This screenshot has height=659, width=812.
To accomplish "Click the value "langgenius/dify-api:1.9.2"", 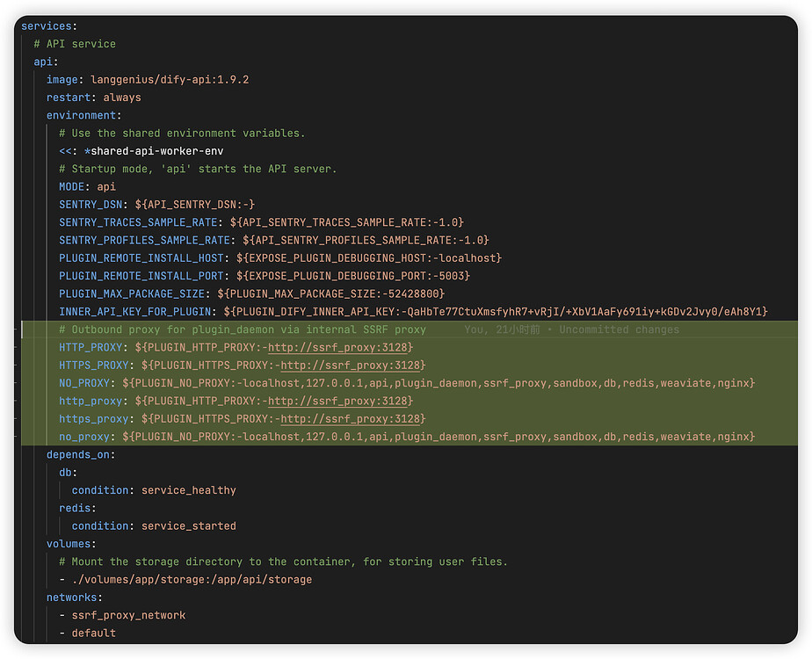I will click(170, 80).
